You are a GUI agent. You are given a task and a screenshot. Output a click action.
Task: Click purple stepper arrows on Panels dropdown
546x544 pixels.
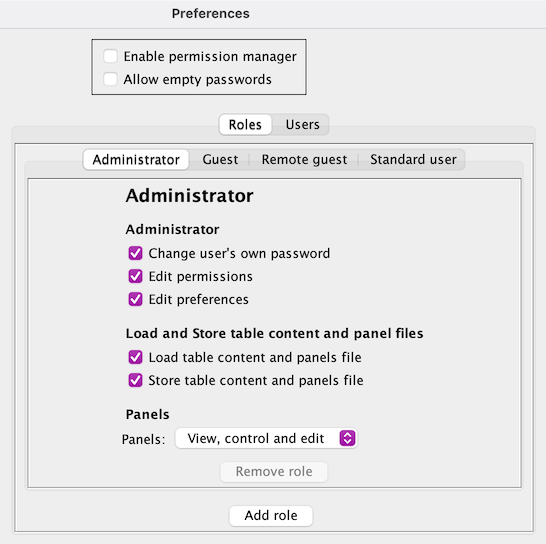(x=347, y=438)
